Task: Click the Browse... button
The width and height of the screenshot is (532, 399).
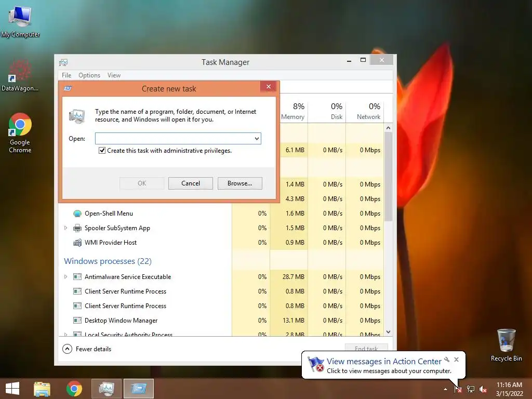Action: coord(240,183)
